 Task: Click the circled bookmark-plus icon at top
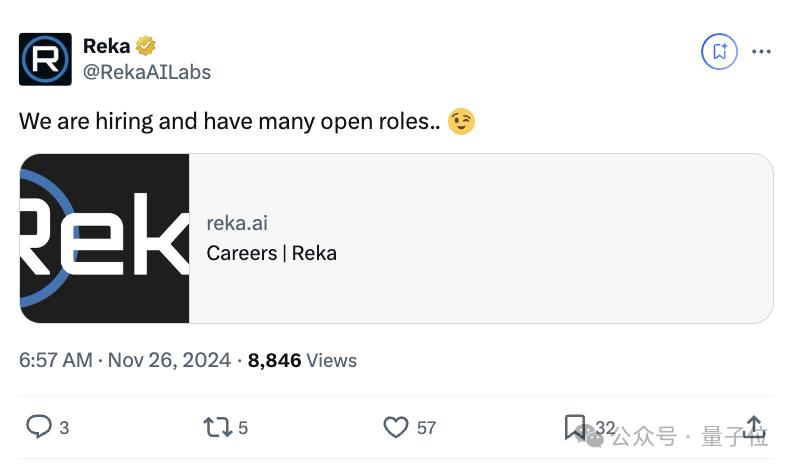[x=719, y=51]
